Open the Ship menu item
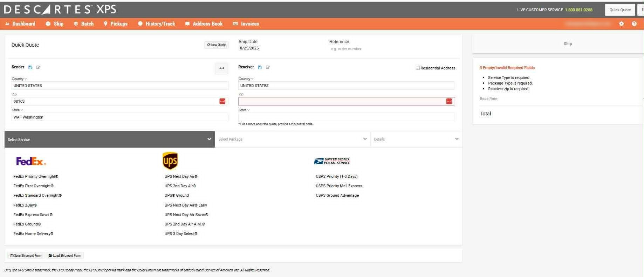The height and width of the screenshot is (277, 644). 55,24
